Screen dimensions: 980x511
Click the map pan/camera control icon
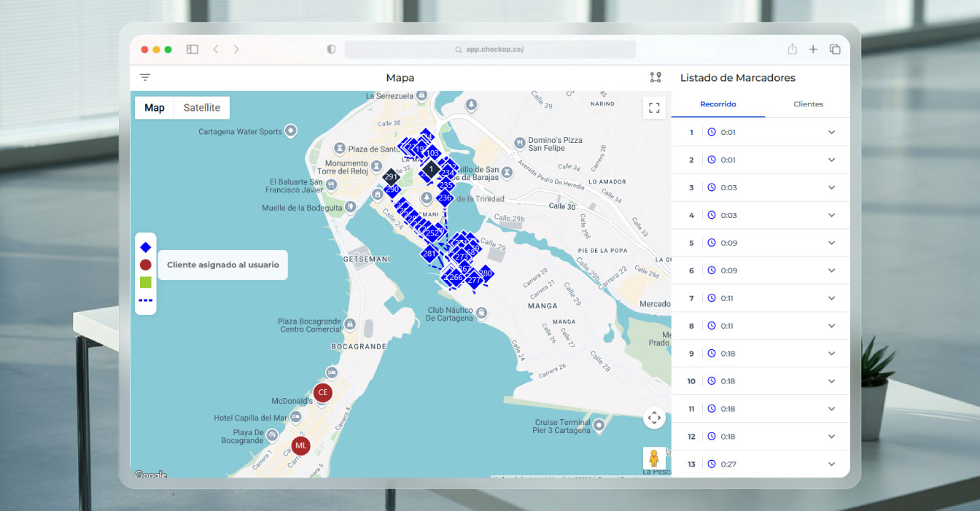click(654, 418)
